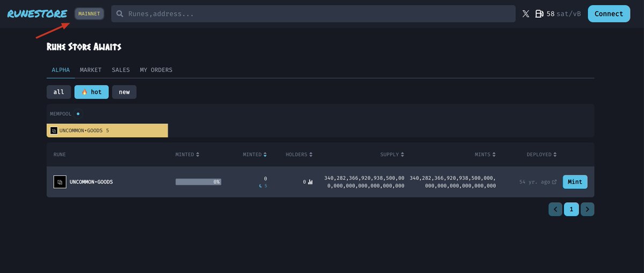This screenshot has width=644, height=273.
Task: Click the 58 sat/vB fee text
Action: 563,14
